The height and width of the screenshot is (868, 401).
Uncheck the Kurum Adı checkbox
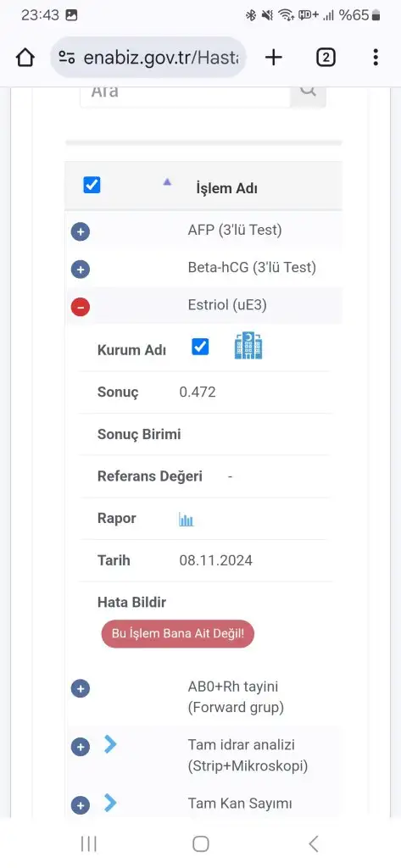tap(200, 347)
